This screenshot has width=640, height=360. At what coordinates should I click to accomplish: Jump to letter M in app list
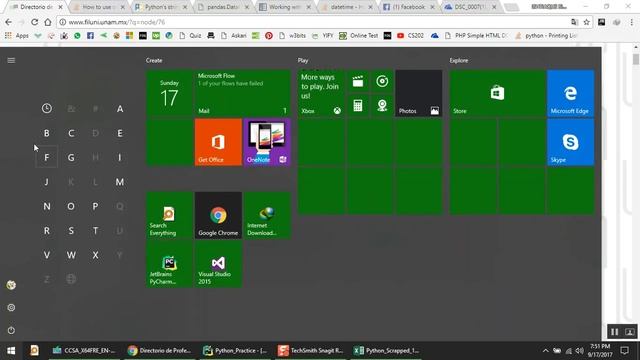point(120,182)
